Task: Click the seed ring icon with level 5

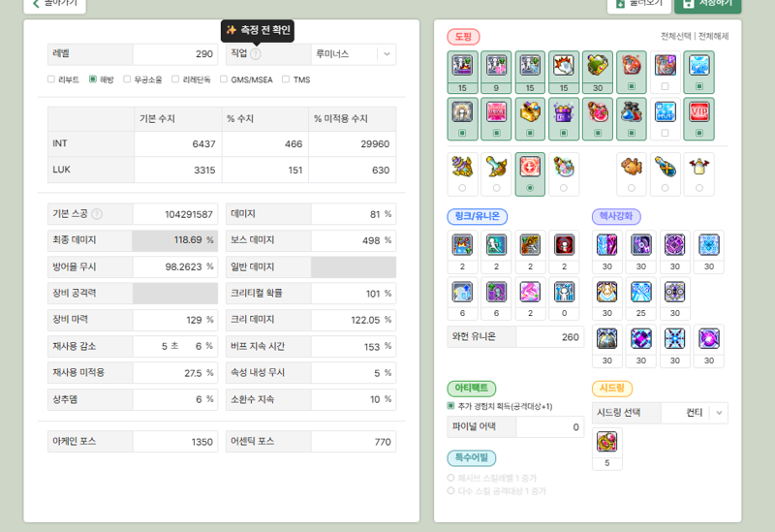Action: [607, 441]
